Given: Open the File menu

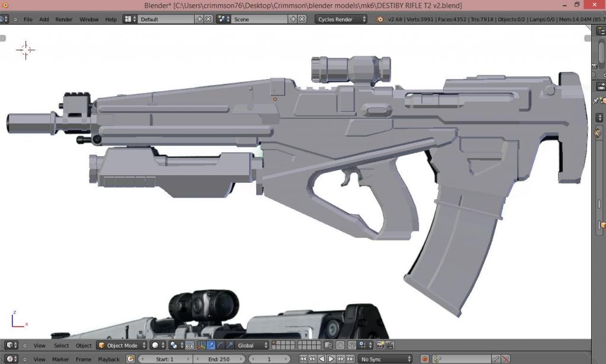Looking at the screenshot, I should 28,20.
